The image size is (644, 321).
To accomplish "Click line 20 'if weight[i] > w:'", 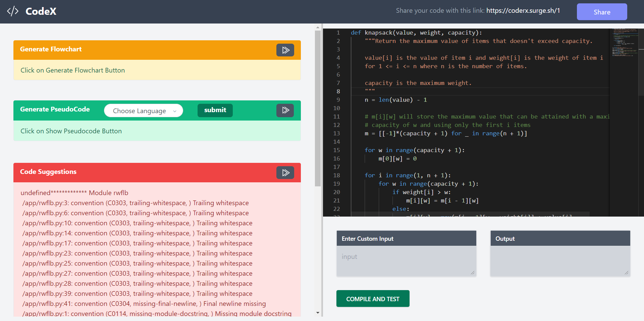I will pyautogui.click(x=422, y=192).
